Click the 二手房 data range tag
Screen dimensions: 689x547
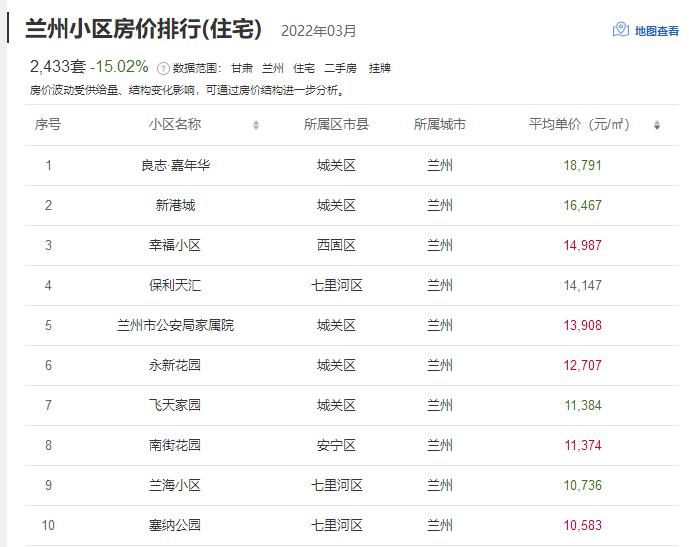point(341,69)
